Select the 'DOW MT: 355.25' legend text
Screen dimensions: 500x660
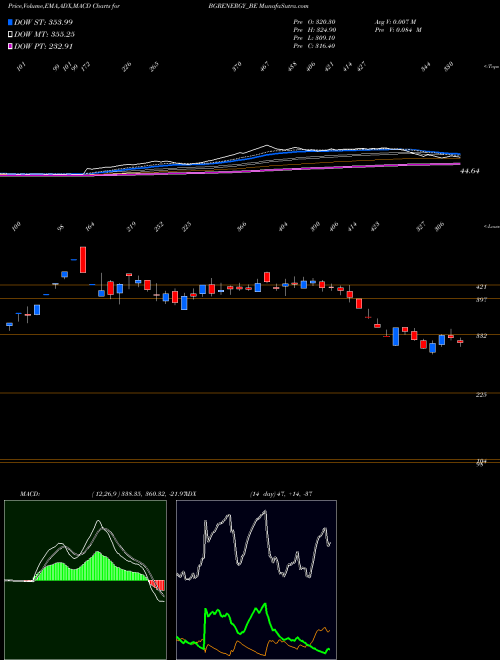[x=45, y=34]
